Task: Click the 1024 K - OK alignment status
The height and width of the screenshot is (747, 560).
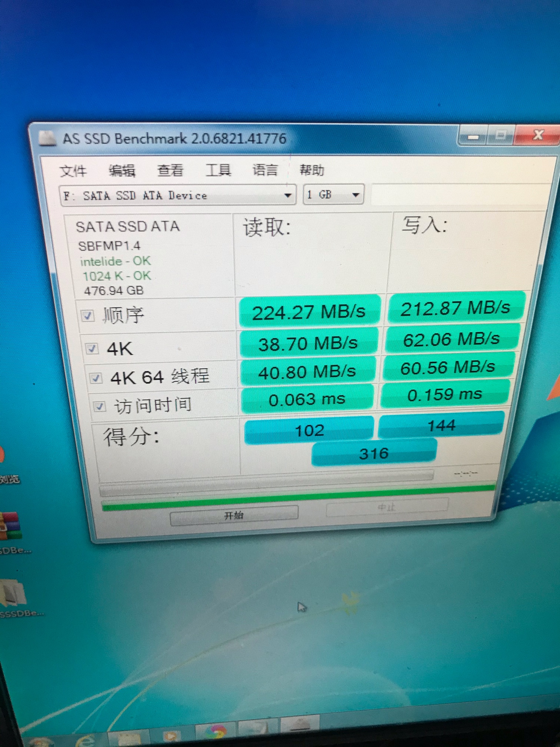Action: pyautogui.click(x=117, y=276)
